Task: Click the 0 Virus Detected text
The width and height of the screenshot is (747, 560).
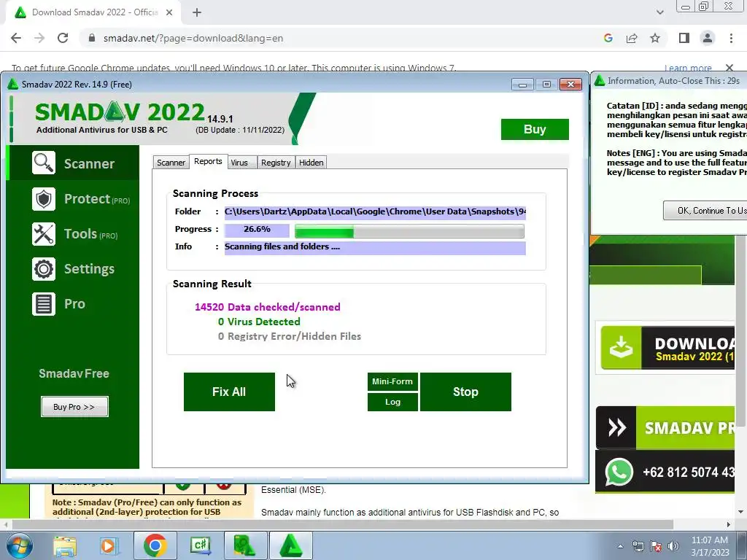Action: tap(259, 322)
